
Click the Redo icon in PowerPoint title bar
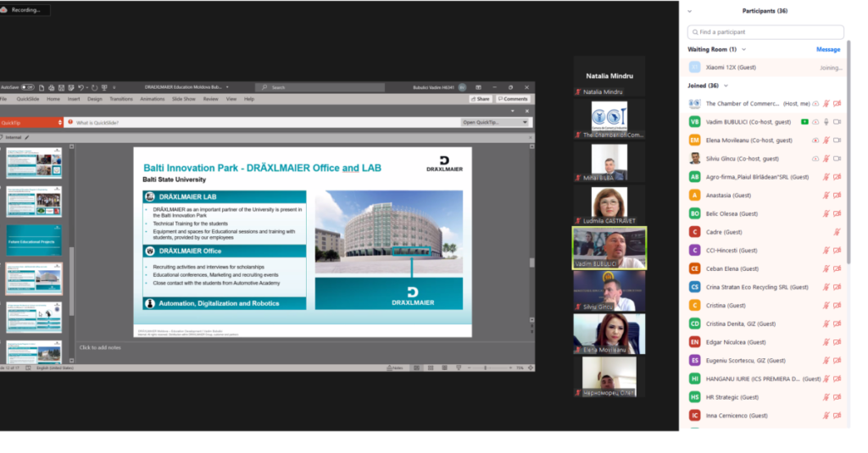(x=95, y=87)
